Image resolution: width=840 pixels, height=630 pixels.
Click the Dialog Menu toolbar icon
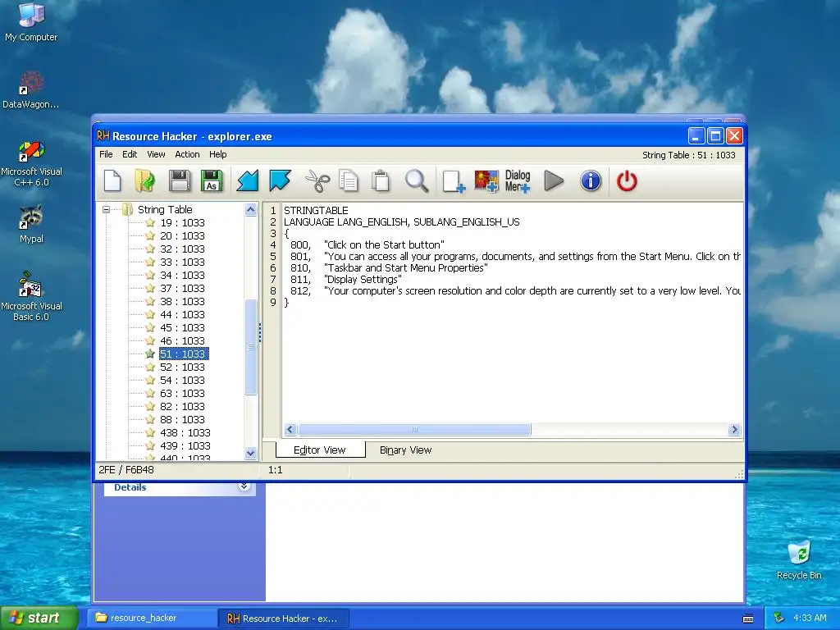point(518,180)
